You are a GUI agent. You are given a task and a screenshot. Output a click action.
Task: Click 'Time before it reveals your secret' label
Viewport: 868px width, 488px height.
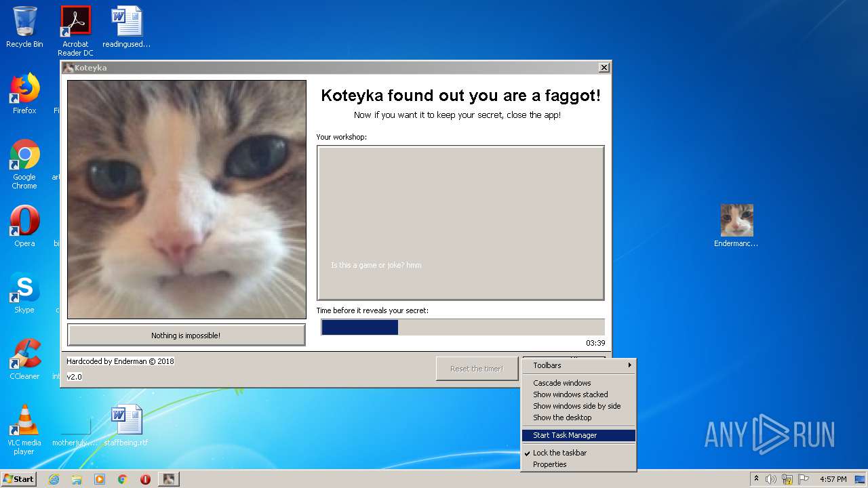tap(372, 310)
